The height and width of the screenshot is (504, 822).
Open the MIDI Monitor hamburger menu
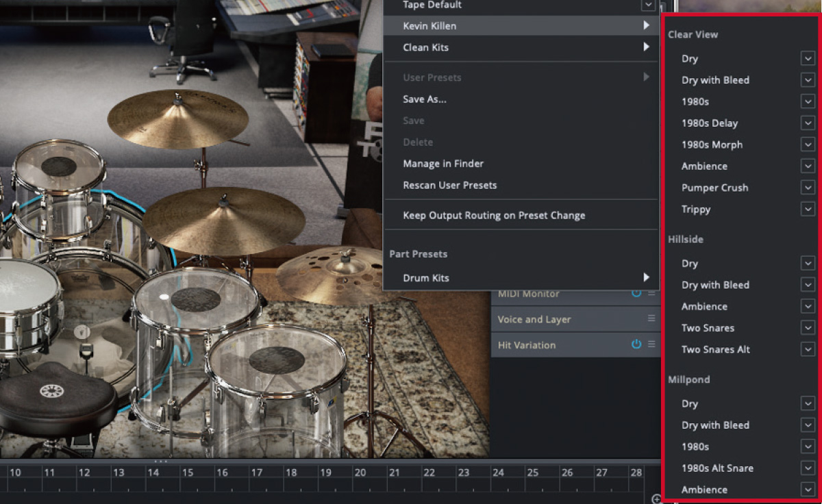651,293
